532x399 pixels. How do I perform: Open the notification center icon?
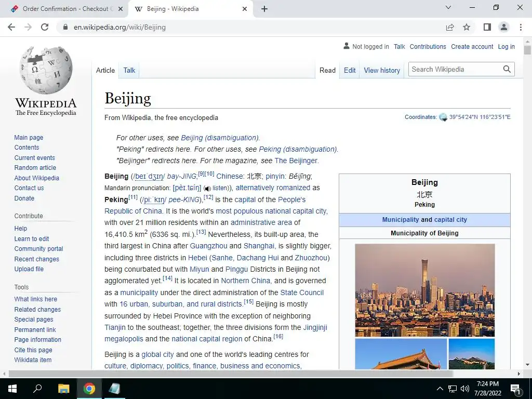[515, 389]
